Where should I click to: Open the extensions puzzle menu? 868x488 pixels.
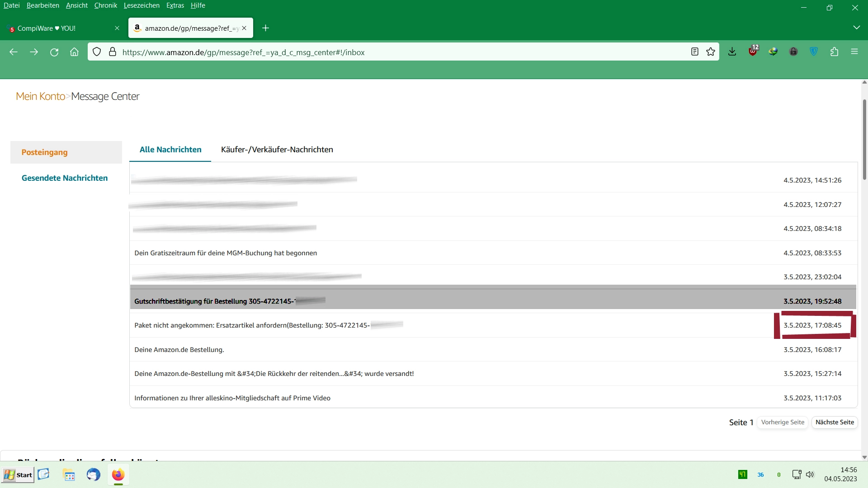[x=835, y=52]
